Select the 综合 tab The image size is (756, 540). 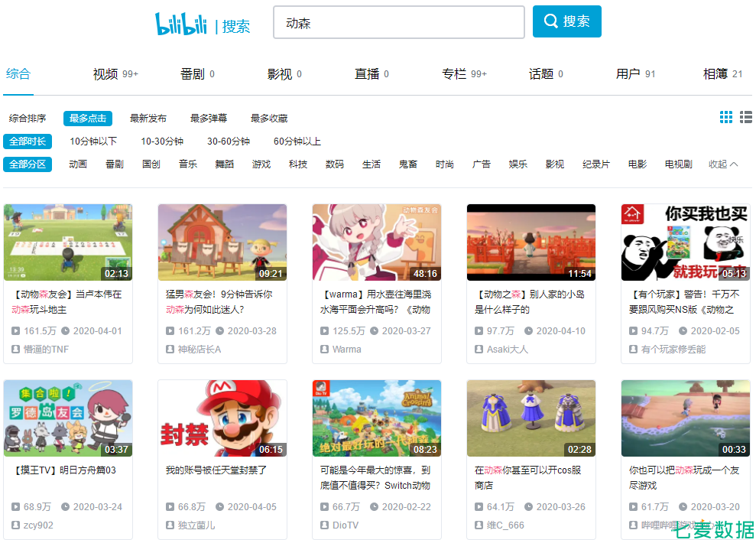[18, 74]
